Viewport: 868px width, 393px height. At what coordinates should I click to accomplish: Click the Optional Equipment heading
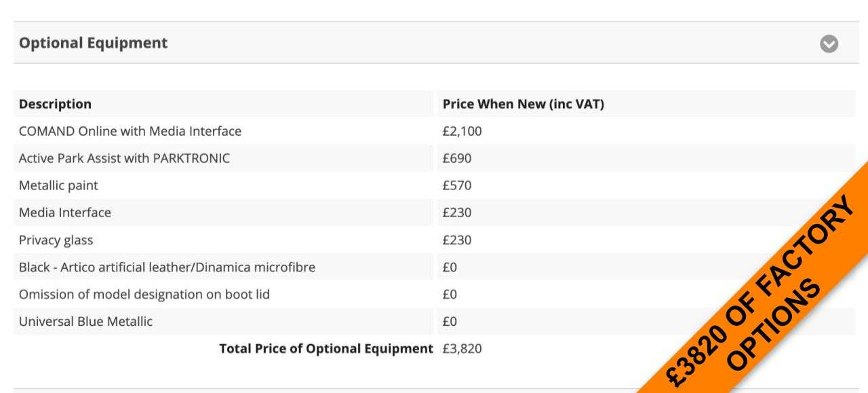pos(93,43)
